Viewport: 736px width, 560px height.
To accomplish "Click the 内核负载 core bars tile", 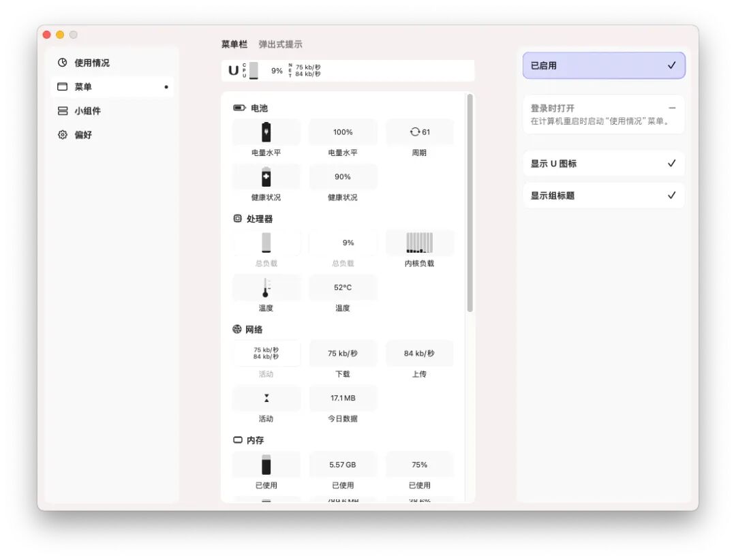I will pos(420,243).
